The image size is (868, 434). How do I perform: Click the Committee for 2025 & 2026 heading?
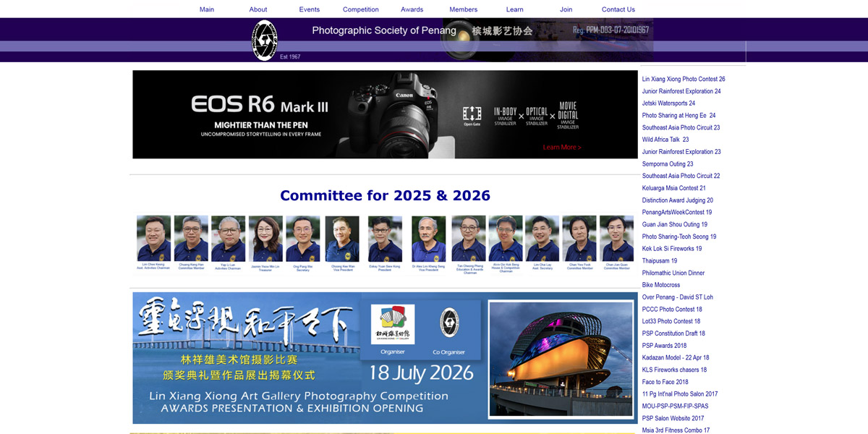pos(385,195)
